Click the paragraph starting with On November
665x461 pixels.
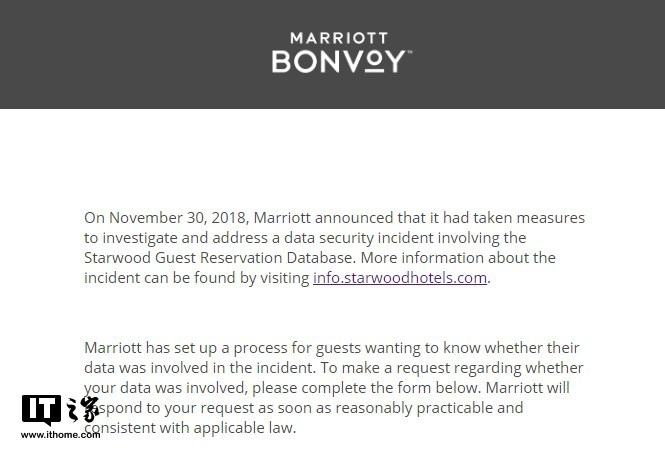(x=334, y=248)
